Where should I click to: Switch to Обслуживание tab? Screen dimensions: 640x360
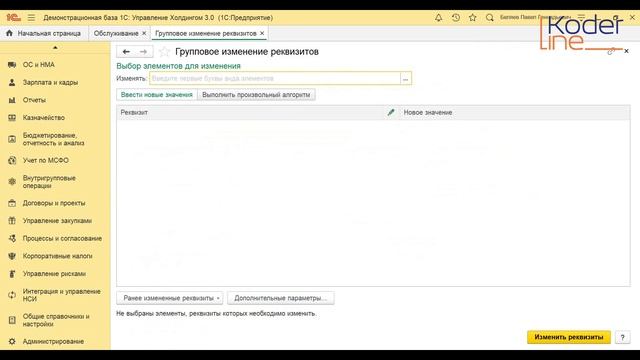[x=116, y=33]
